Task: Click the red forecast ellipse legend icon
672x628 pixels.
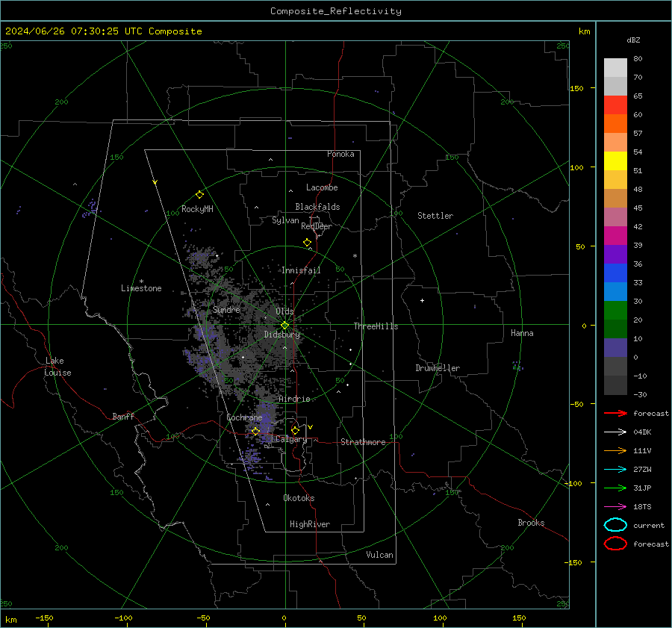Action: pos(615,544)
